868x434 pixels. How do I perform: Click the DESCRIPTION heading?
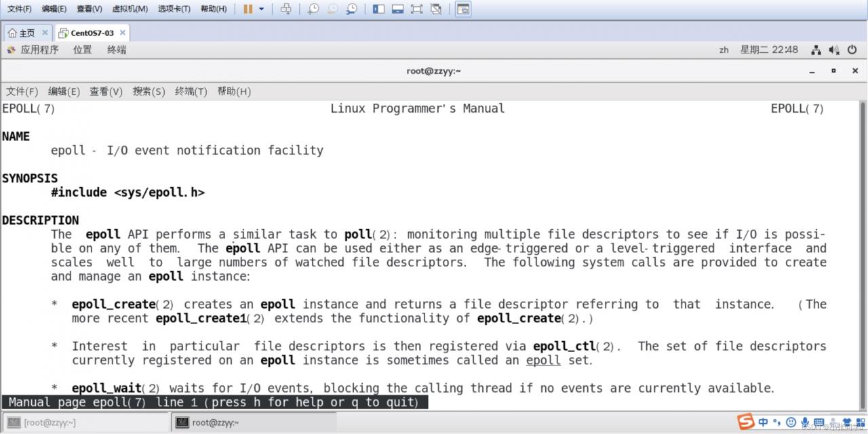click(x=40, y=220)
